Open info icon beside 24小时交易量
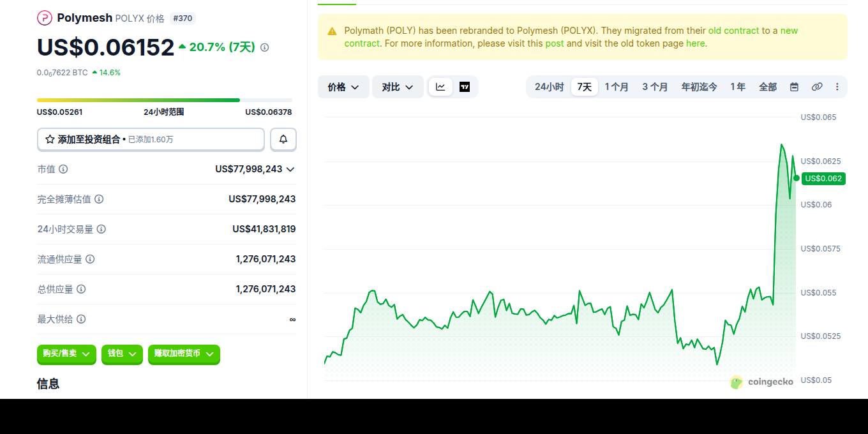This screenshot has height=434, width=868. click(101, 229)
